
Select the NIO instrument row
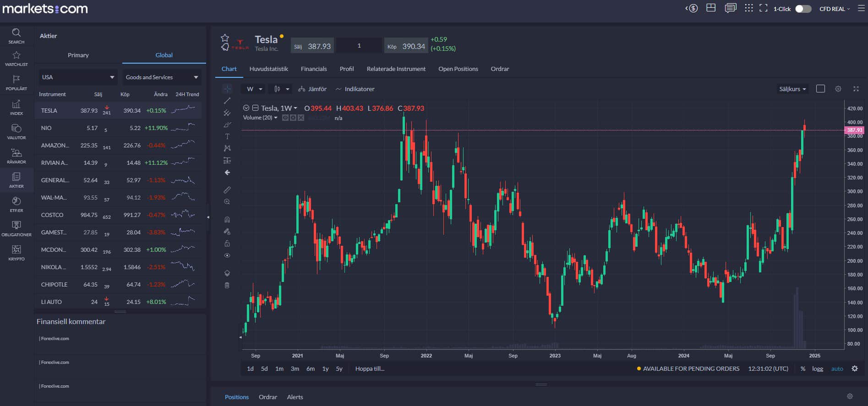click(x=118, y=128)
